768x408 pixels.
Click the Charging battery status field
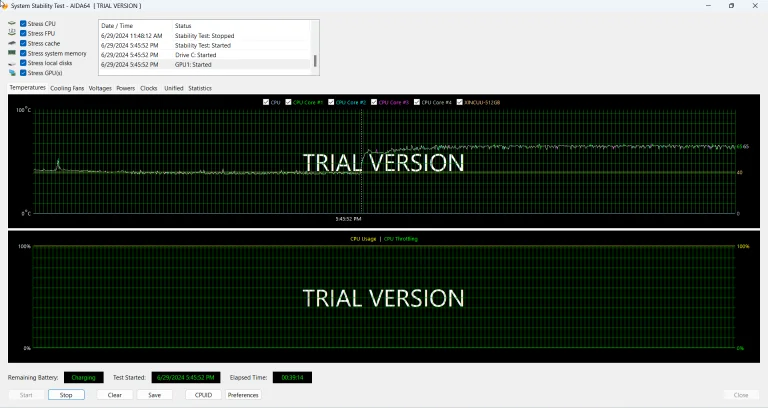[84, 378]
